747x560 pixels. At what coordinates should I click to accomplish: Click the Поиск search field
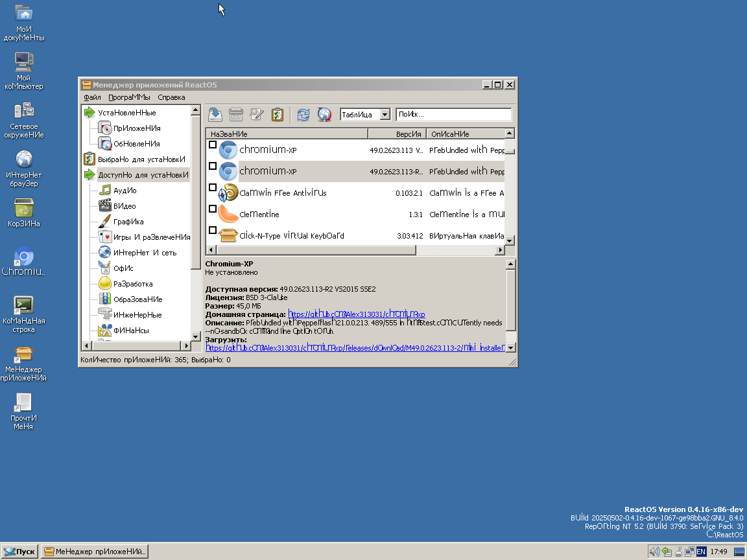[x=453, y=114]
